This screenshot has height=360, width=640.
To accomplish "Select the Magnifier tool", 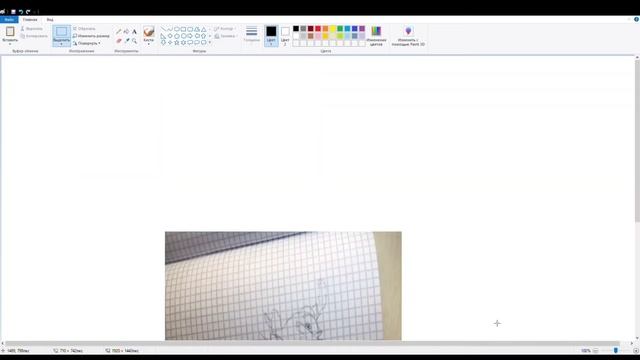I will click(134, 41).
